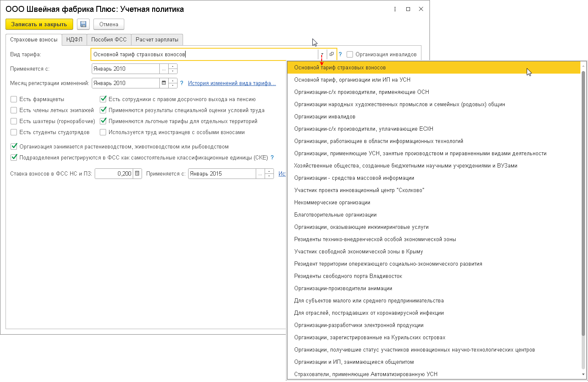Image resolution: width=588 pixels, height=382 pixels.
Task: Select Организации и ИП, занимающиеся общепитом
Action: (x=434, y=362)
